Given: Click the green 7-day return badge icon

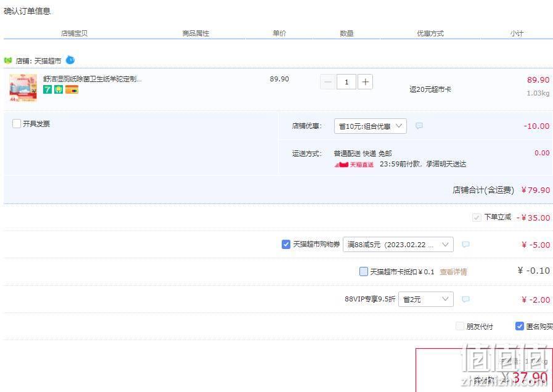Looking at the screenshot, I should click(47, 89).
